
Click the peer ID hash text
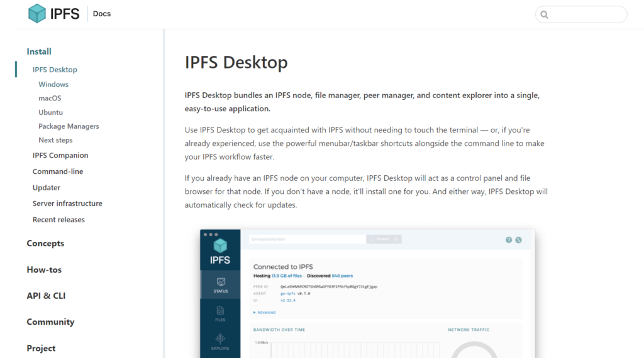click(328, 286)
